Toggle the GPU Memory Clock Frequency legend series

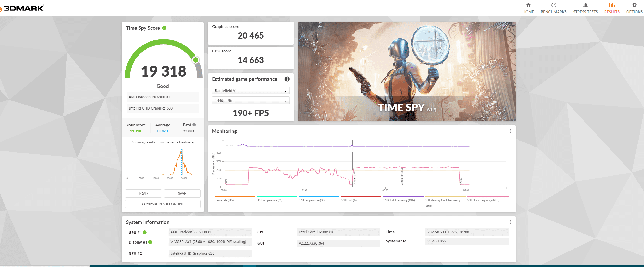(x=445, y=201)
